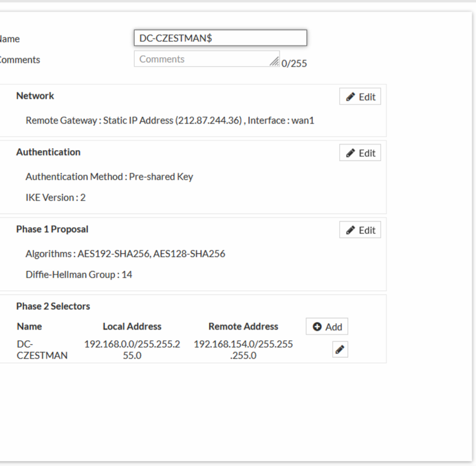Click the Remote Address column header
The width and height of the screenshot is (476, 466).
pyautogui.click(x=243, y=327)
